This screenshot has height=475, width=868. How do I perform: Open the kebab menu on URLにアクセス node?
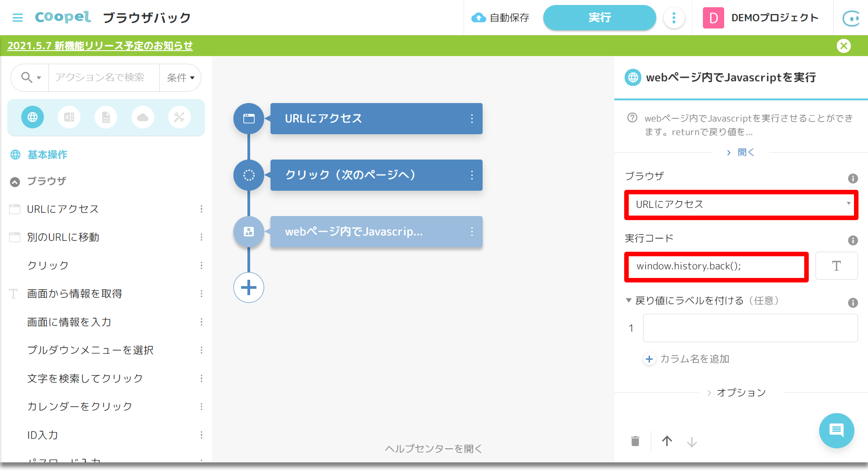coord(472,118)
